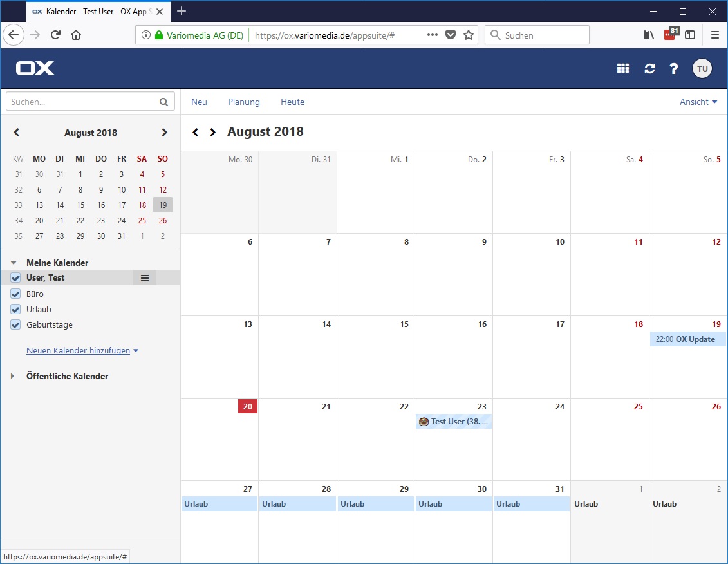Toggle the Urlaub calendar checkbox
Screen dimensions: 728x564
16,309
